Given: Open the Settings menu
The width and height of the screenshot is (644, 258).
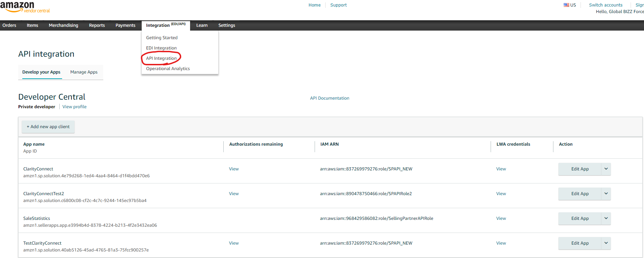Looking at the screenshot, I should [x=227, y=25].
